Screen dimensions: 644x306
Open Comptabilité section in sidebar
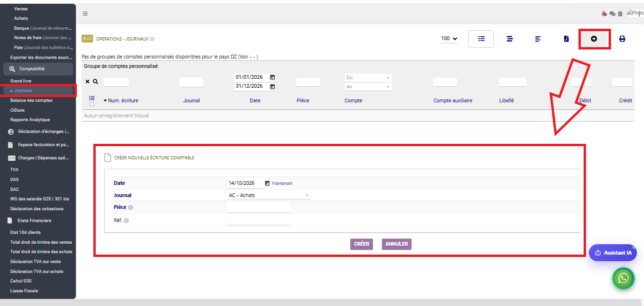[x=38, y=69]
